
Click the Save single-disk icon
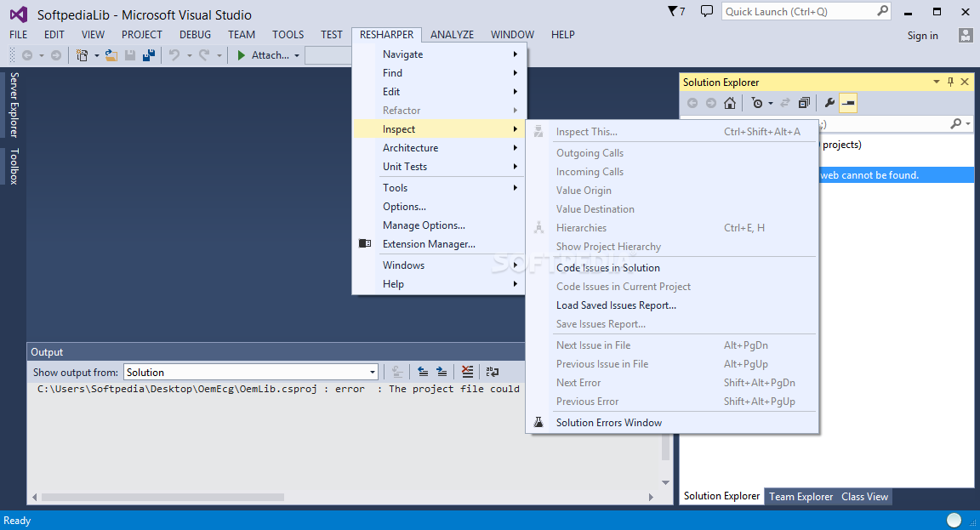click(130, 55)
